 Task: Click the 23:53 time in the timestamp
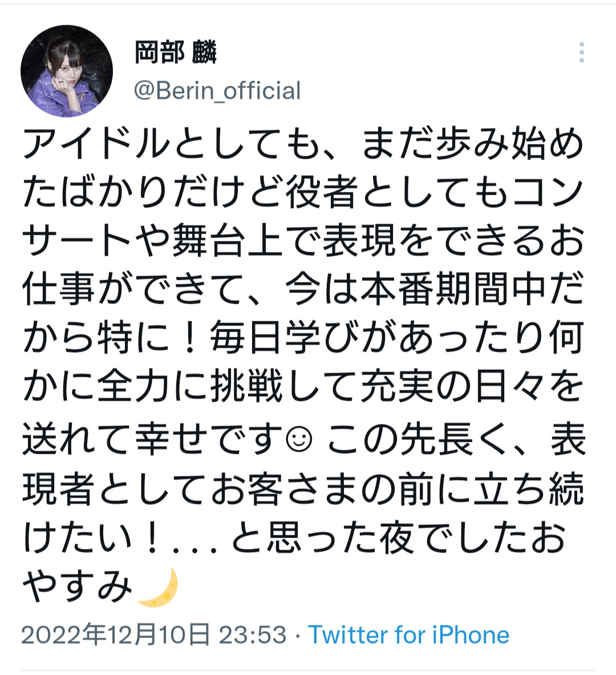253,635
